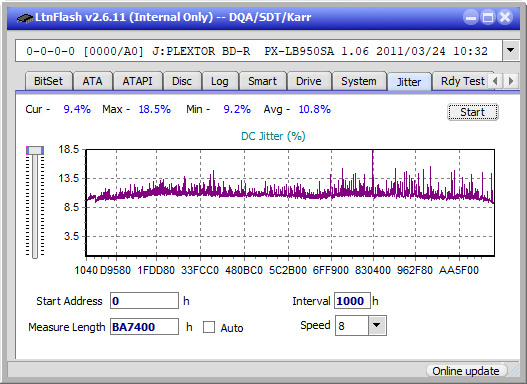Minimize the LtnFlash window
Screen dimensions: 527x384
pos(471,17)
